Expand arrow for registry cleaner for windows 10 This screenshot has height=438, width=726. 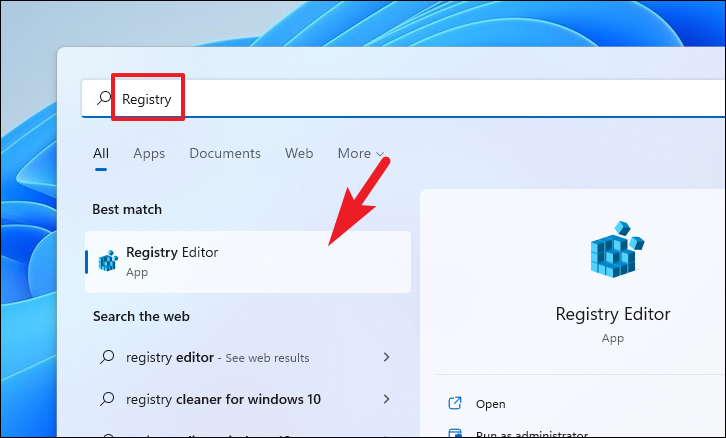[x=386, y=399]
